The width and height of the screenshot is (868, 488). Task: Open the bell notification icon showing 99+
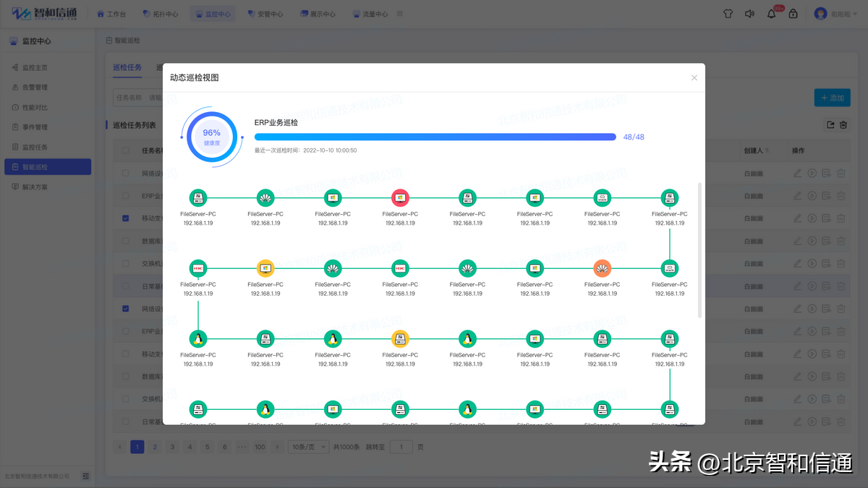pos(771,13)
